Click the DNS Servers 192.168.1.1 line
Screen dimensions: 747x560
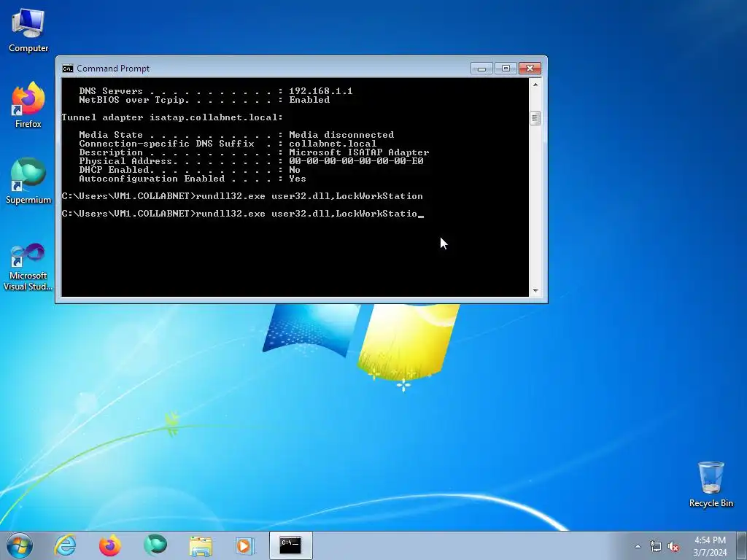coord(216,91)
